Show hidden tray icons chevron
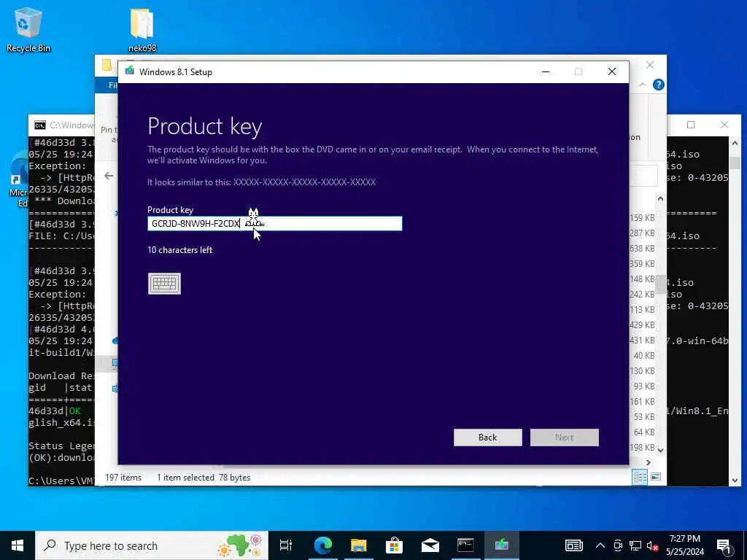The height and width of the screenshot is (560, 747). 600,545
